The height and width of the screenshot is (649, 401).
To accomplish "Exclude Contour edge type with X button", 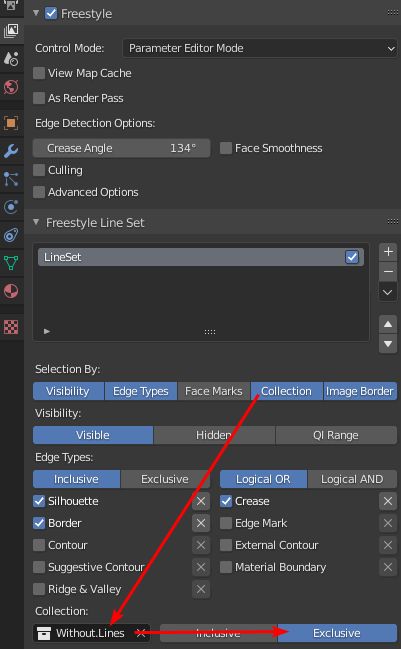I will (201, 545).
